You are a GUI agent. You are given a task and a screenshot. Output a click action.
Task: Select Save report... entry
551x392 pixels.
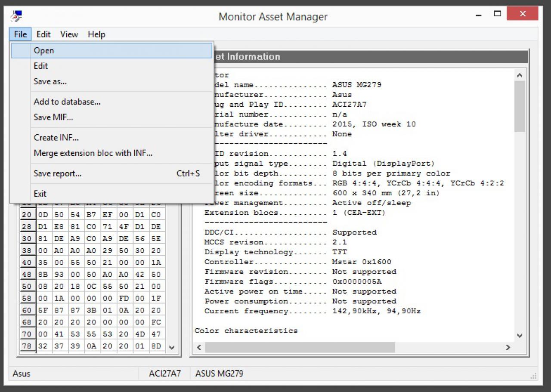point(112,173)
